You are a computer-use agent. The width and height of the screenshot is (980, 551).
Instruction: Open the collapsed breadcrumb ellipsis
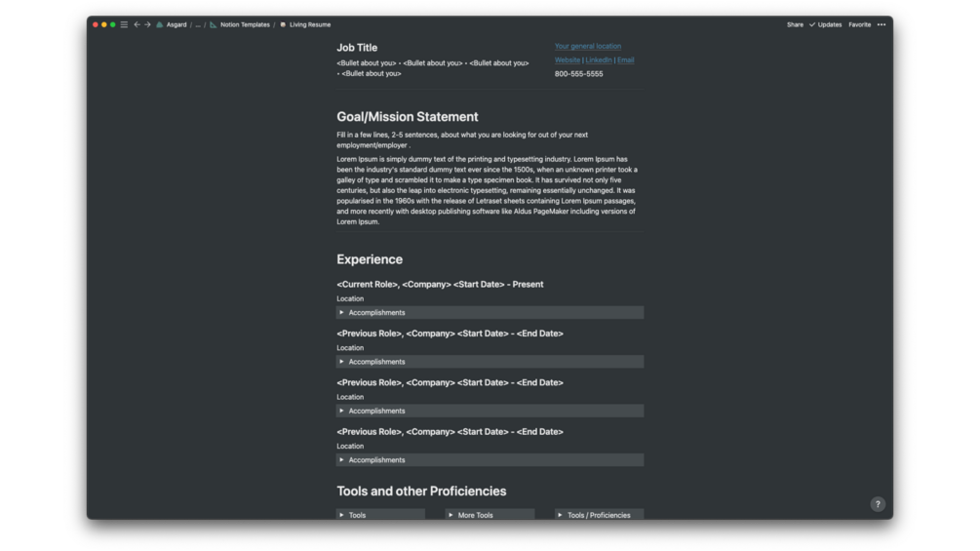(198, 24)
